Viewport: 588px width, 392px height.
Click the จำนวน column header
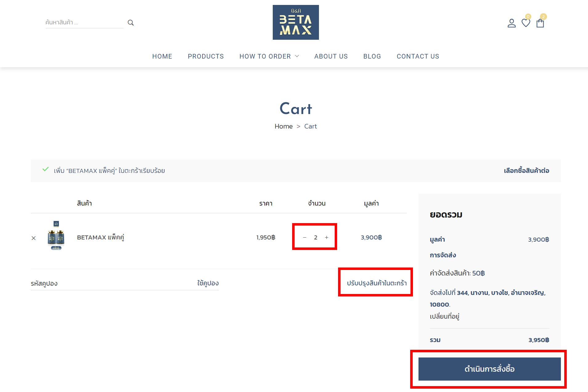317,203
